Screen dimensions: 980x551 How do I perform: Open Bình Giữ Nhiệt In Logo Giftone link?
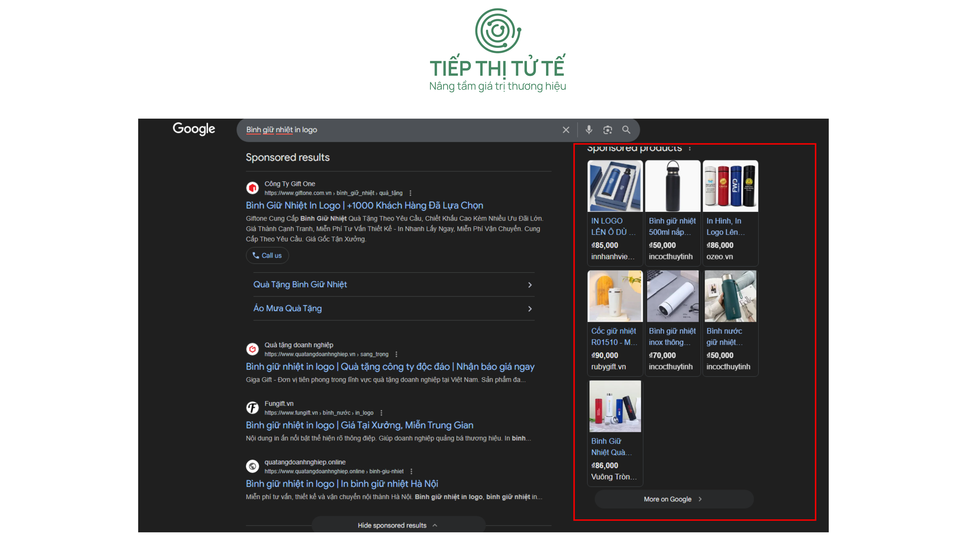(364, 206)
